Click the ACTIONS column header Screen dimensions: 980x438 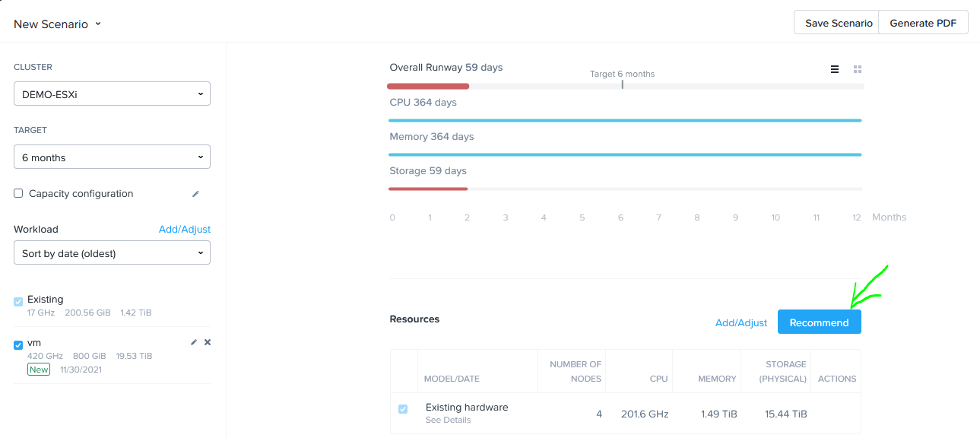(837, 379)
